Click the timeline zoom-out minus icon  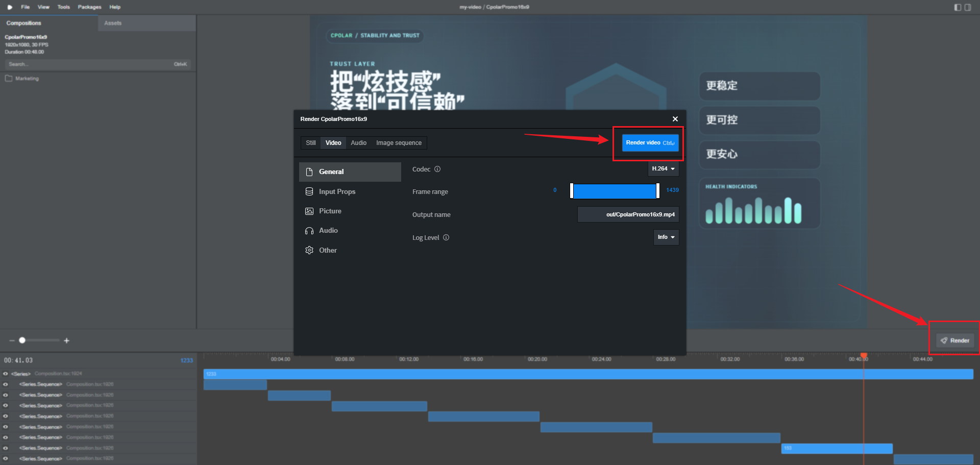[12, 340]
